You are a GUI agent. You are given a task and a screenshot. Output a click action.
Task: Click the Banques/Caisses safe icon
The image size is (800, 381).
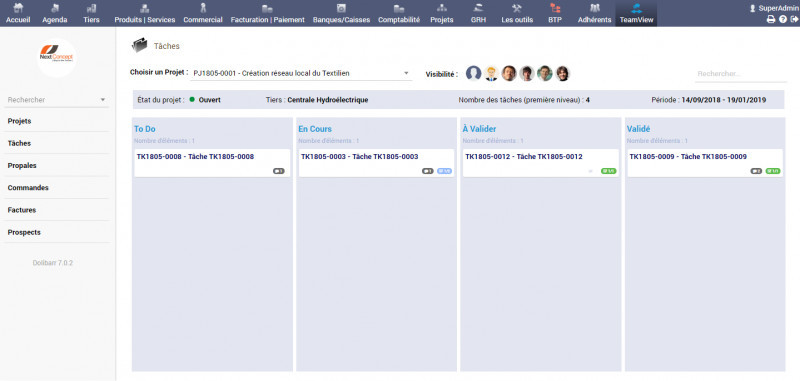pos(341,8)
